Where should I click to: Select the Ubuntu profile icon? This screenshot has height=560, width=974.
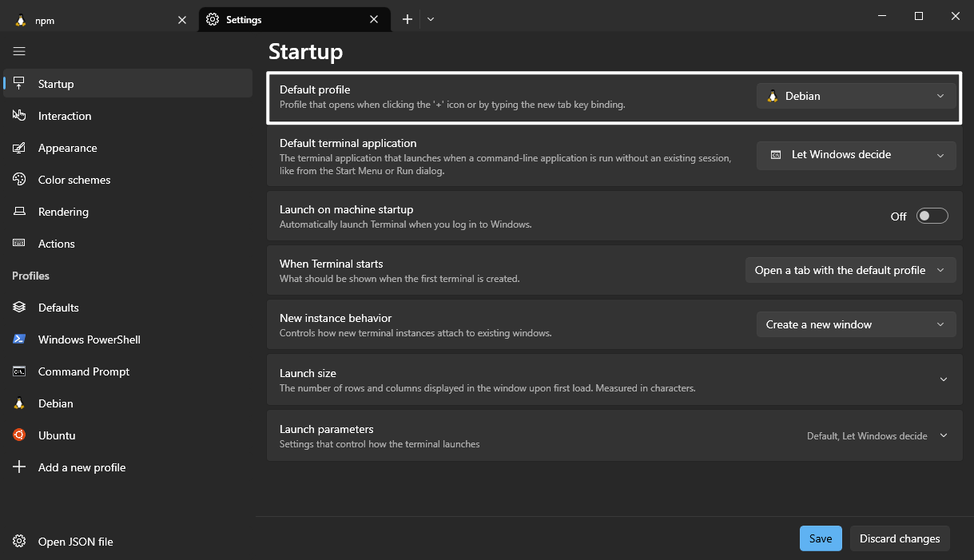[x=20, y=435]
